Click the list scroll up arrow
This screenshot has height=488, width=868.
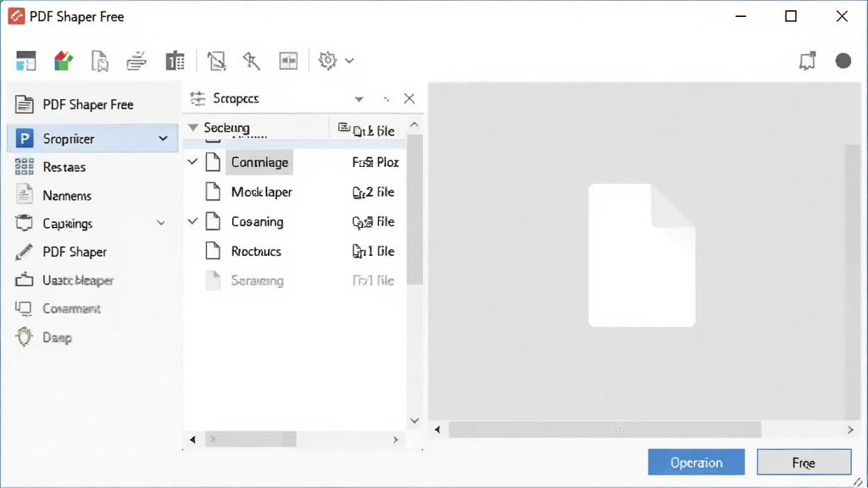(x=414, y=125)
